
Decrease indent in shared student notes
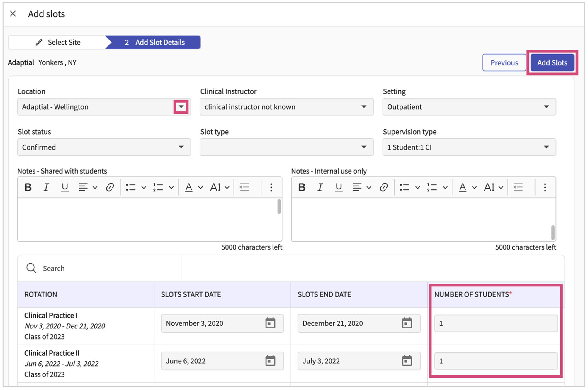pyautogui.click(x=244, y=187)
